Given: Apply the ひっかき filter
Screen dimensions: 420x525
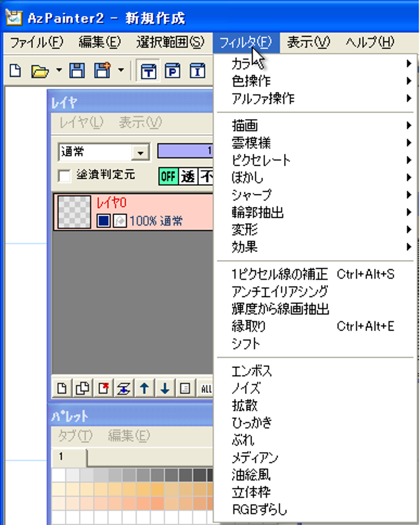Looking at the screenshot, I should [315, 423].
